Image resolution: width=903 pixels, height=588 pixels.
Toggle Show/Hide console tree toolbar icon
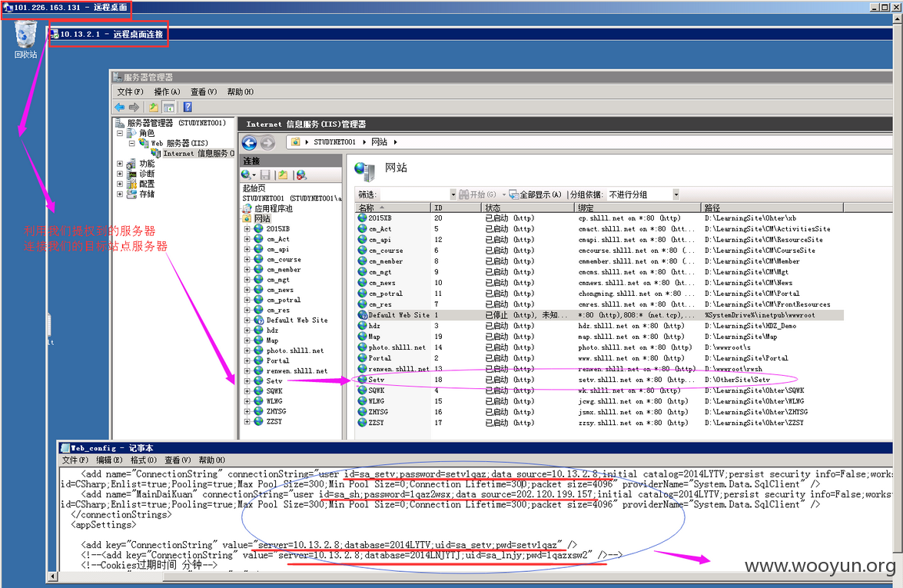pos(169,107)
